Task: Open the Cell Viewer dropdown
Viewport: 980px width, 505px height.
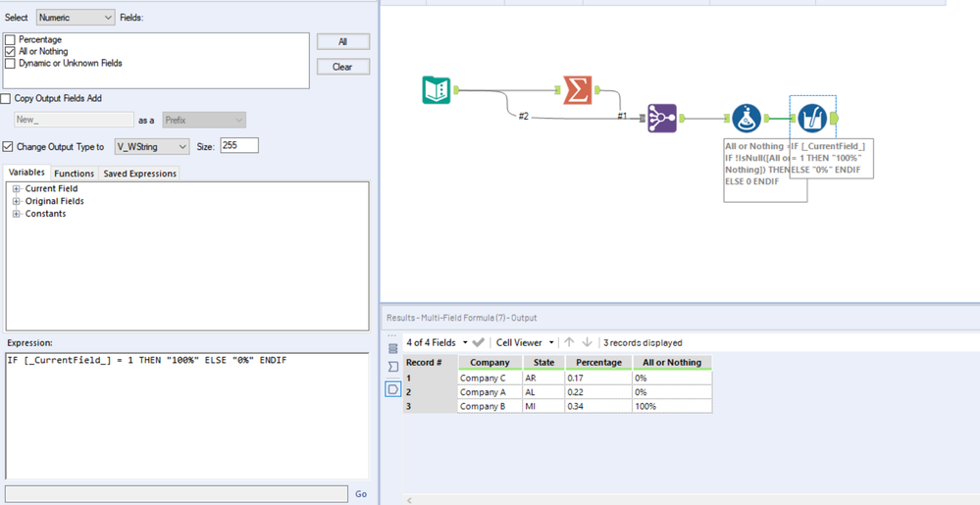Action: [x=525, y=342]
